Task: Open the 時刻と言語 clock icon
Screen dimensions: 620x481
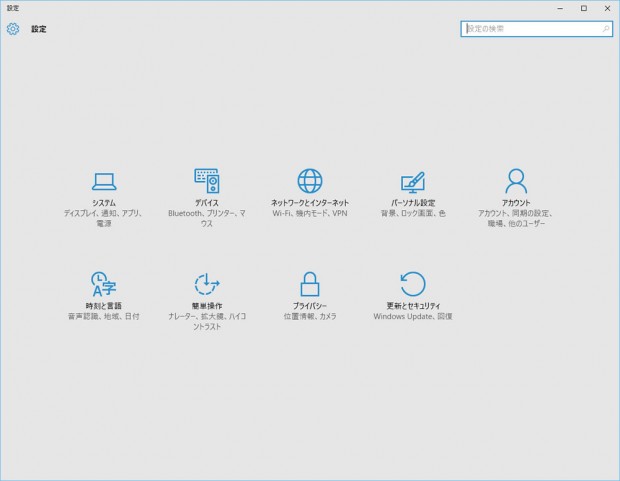Action: point(104,284)
